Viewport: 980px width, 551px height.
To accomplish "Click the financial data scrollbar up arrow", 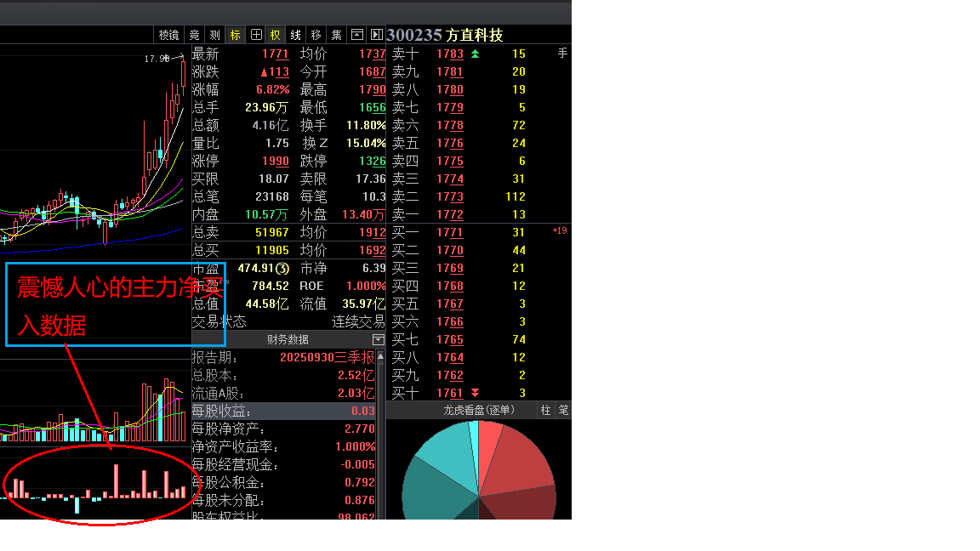I will [x=380, y=356].
